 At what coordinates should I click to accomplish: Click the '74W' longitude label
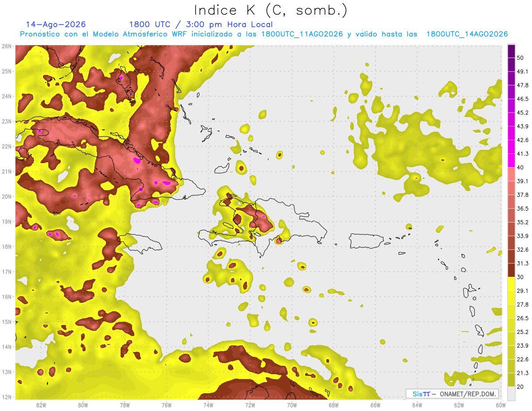tap(208, 405)
